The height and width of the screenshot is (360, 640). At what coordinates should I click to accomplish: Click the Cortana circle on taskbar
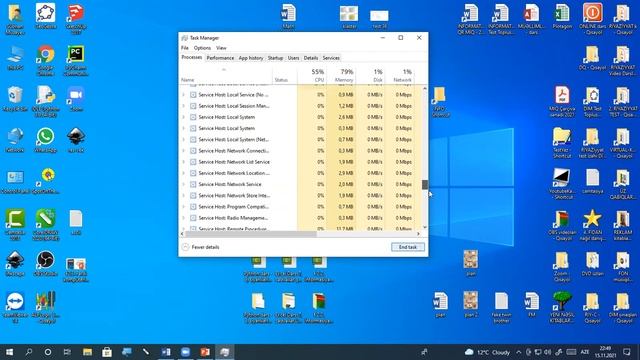pyautogui.click(x=48, y=352)
